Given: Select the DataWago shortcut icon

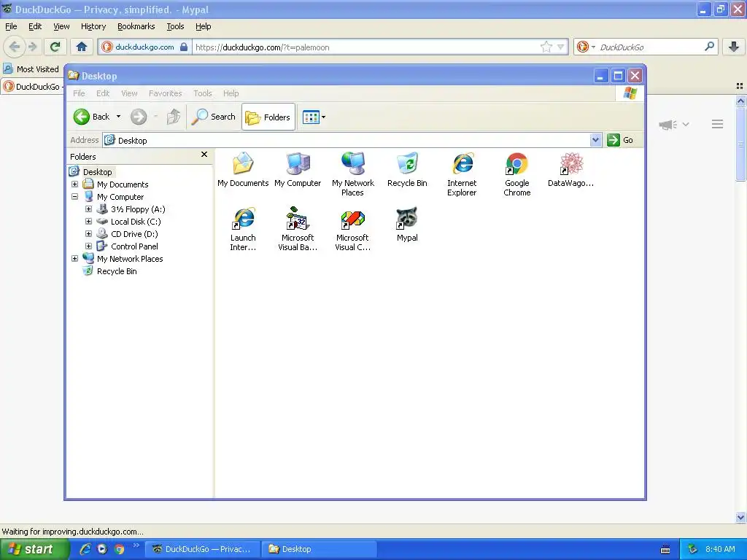Looking at the screenshot, I should click(570, 169).
